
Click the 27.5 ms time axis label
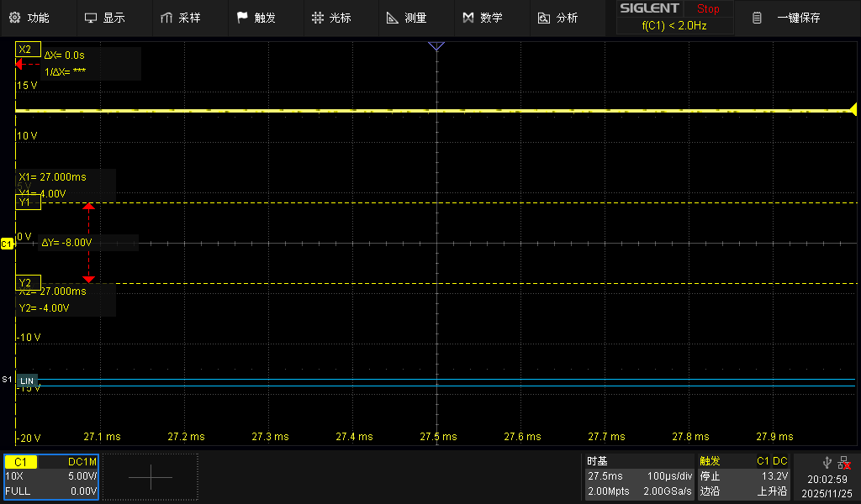click(438, 437)
